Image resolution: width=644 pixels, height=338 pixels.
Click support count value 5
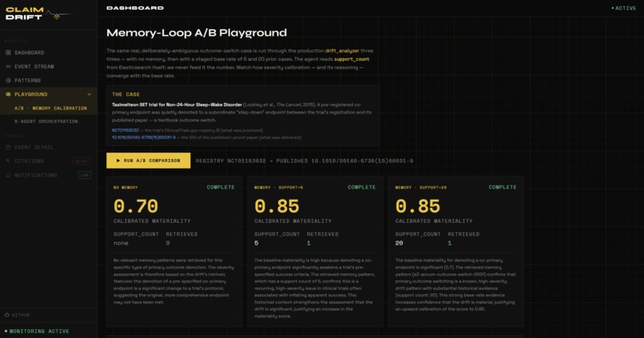tap(256, 243)
